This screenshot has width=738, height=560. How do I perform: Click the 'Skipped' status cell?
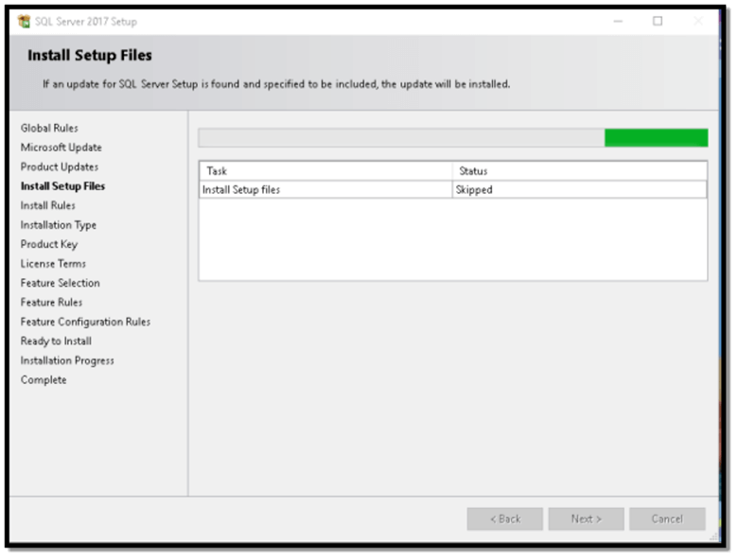[x=579, y=189]
